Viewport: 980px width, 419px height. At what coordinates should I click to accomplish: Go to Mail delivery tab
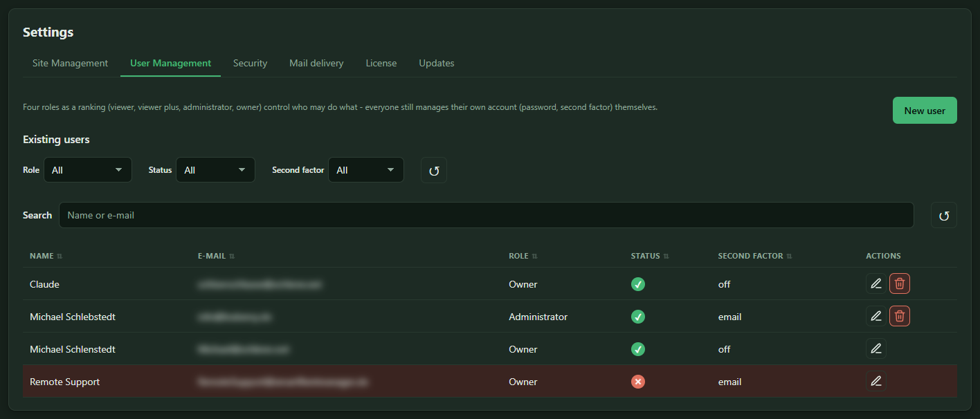(x=316, y=63)
